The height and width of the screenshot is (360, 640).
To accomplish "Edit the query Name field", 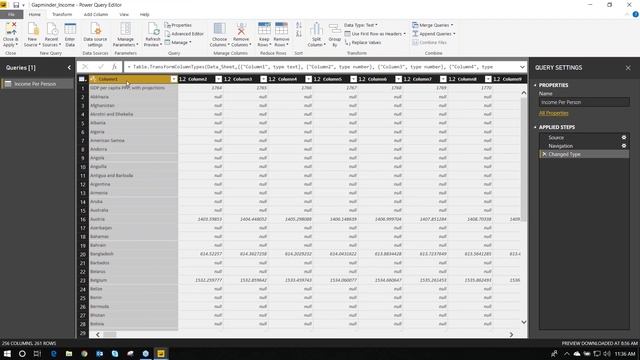I will [584, 102].
